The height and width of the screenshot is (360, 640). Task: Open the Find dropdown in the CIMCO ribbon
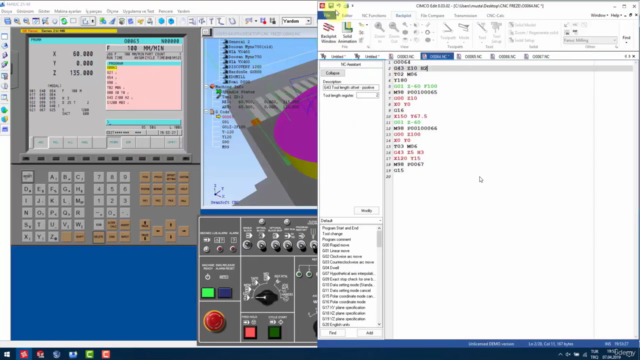click(x=626, y=39)
